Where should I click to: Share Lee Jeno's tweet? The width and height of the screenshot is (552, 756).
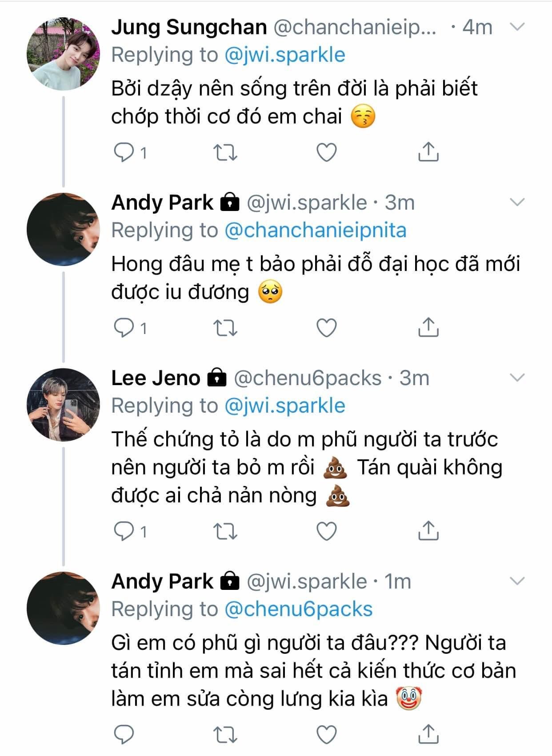pos(428,530)
